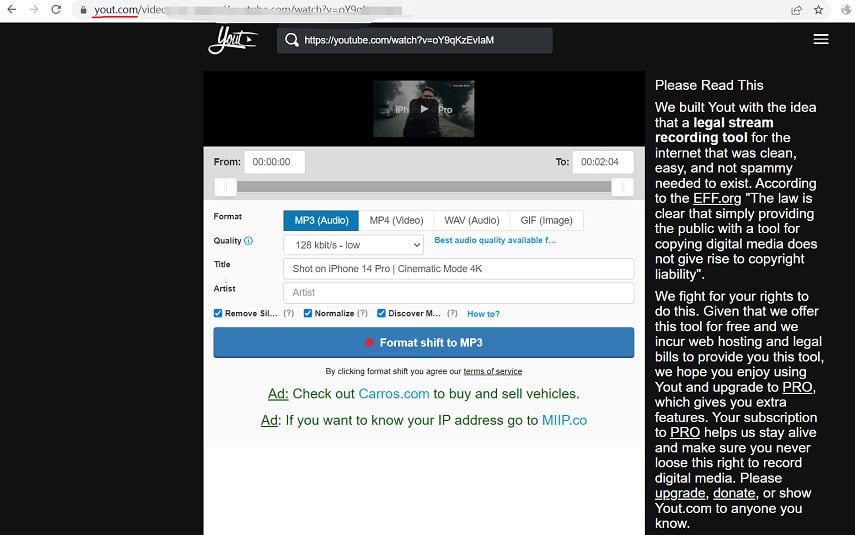The width and height of the screenshot is (855, 535).
Task: Click the 'Ad' label before MIIP.co
Action: click(x=270, y=420)
